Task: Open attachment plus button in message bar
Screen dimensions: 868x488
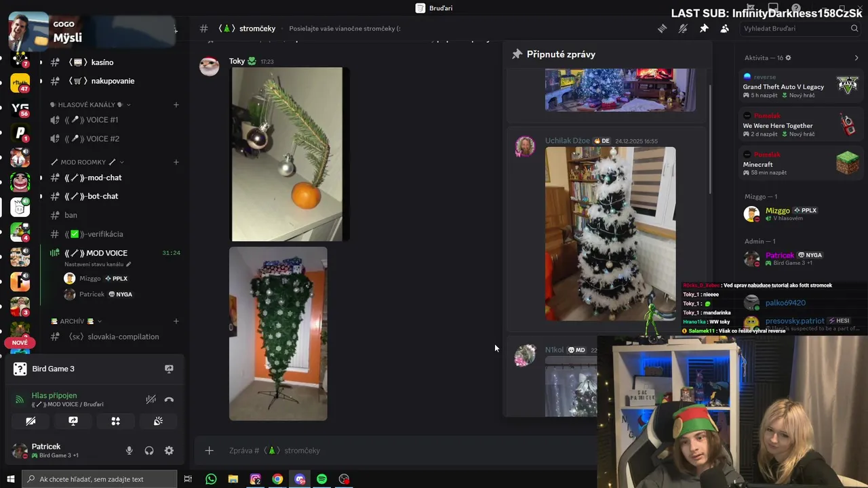Action: (x=210, y=451)
